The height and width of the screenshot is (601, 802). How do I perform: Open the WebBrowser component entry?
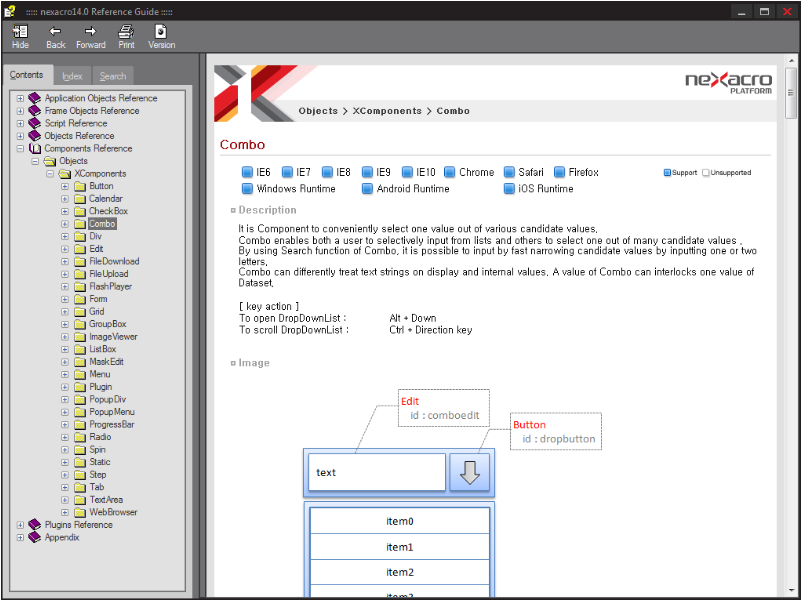click(113, 512)
